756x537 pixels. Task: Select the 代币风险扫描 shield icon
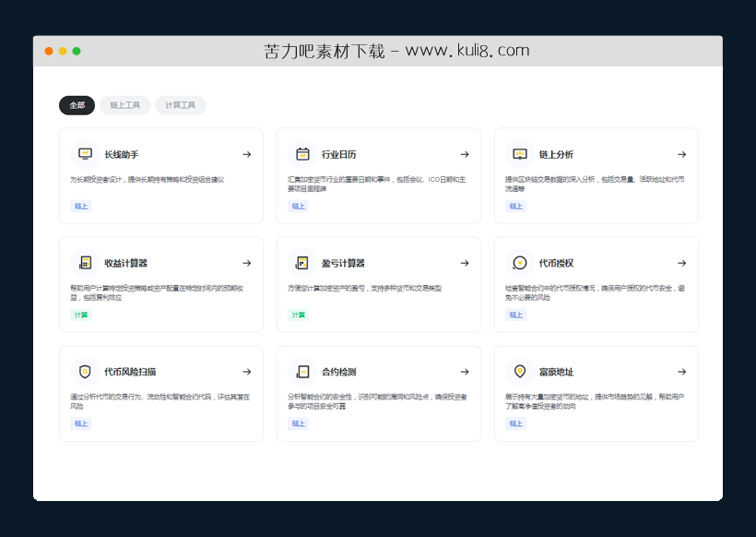pyautogui.click(x=86, y=371)
